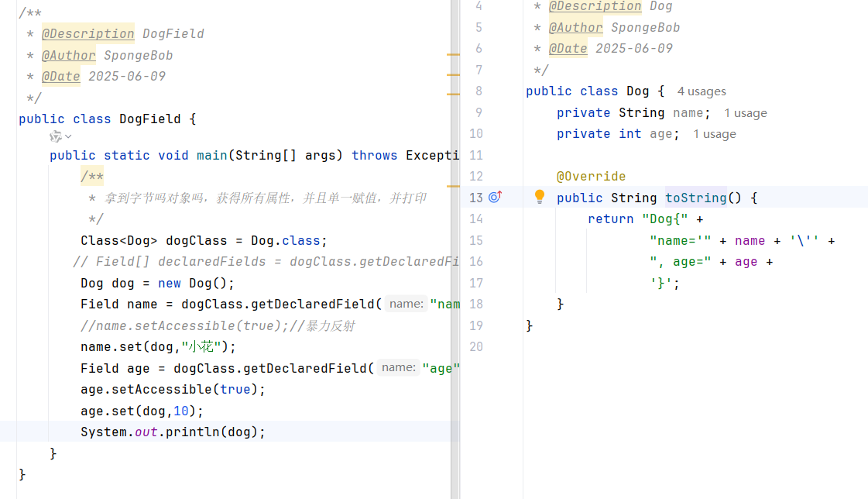Click the @Author tag in Dog file
Viewport: 868px width, 499px height.
click(576, 28)
